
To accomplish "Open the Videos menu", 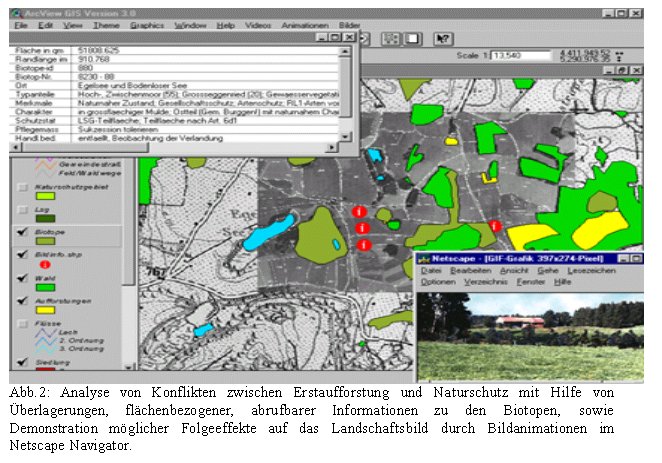I will tap(258, 25).
